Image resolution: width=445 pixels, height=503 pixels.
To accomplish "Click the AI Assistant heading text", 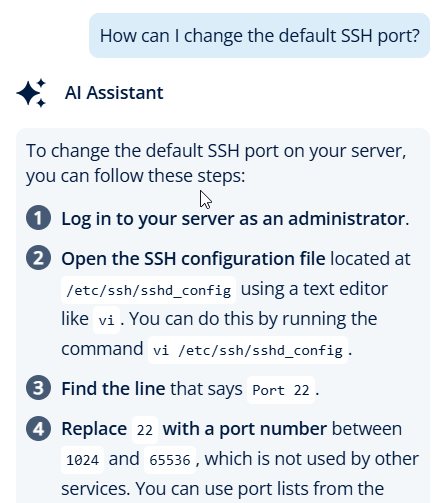I will click(x=114, y=93).
